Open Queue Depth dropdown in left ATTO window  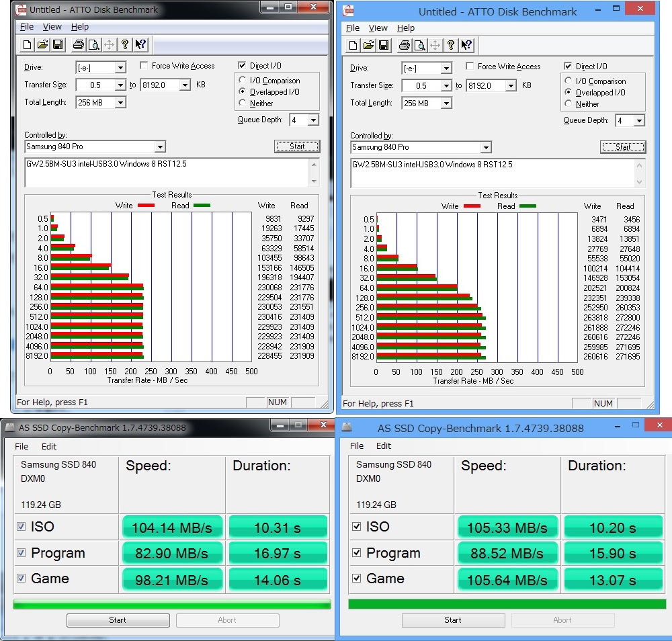[313, 120]
